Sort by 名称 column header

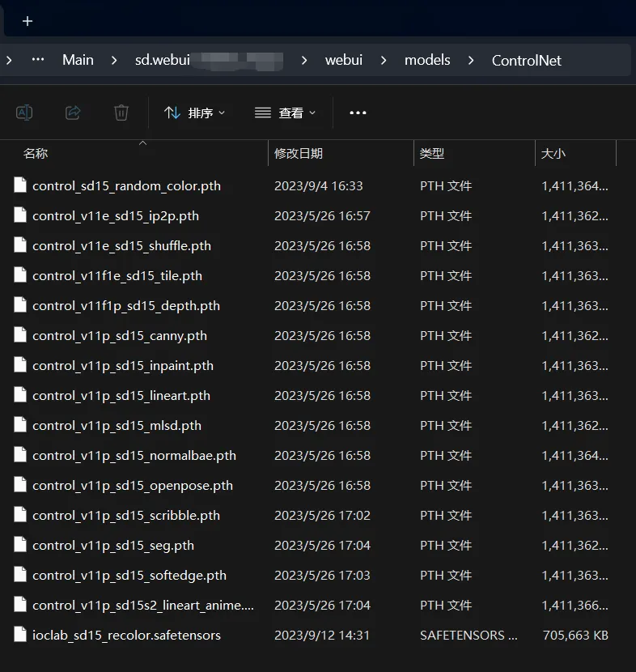(x=36, y=153)
